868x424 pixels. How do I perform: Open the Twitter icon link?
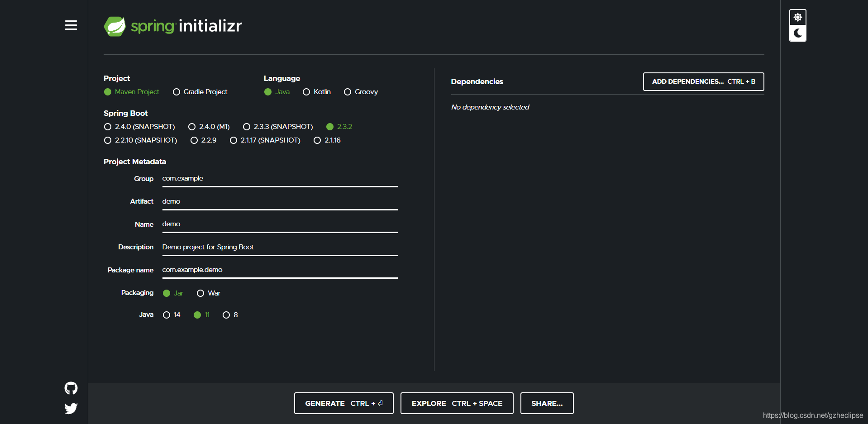[x=71, y=409]
